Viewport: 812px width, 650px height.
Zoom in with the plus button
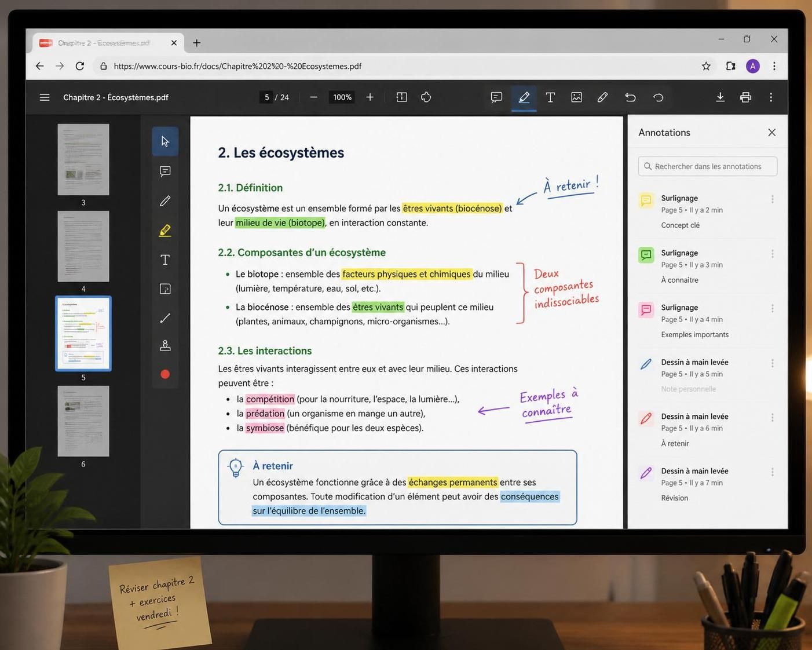click(370, 97)
